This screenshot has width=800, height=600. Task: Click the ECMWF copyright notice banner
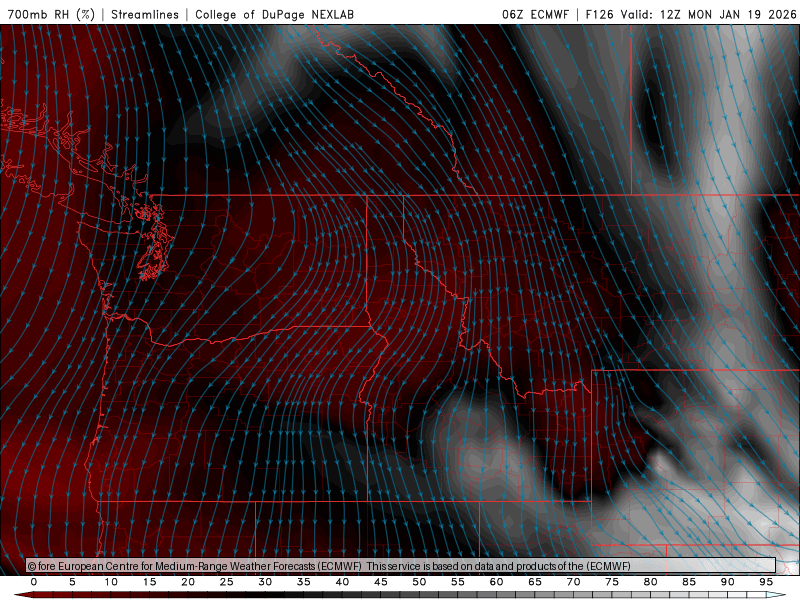click(401, 566)
